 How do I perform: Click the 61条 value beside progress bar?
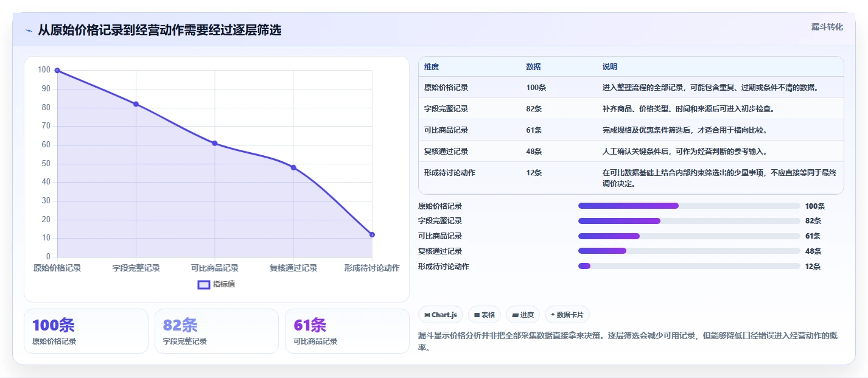[813, 236]
